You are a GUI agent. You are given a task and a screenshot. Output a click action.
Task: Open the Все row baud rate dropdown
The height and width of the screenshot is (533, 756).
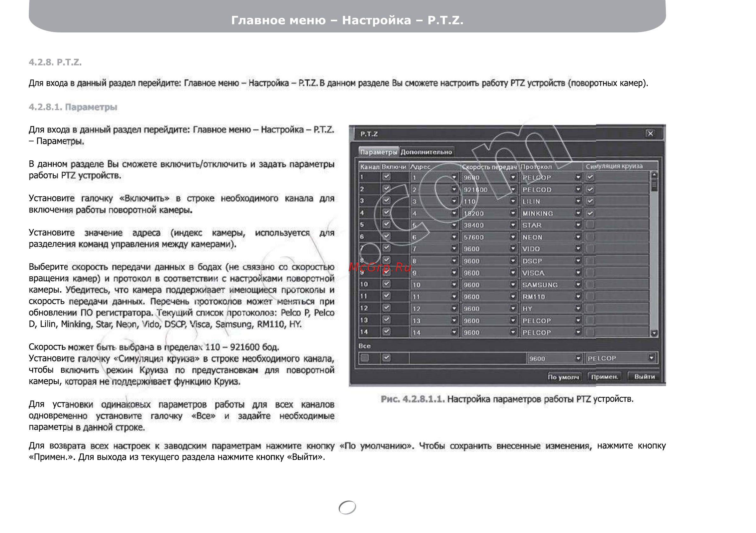[x=578, y=358]
